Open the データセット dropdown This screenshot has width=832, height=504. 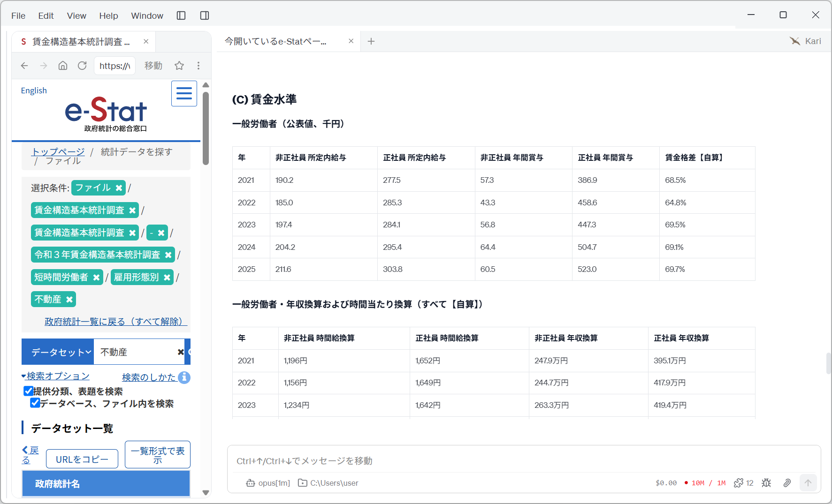(x=58, y=352)
